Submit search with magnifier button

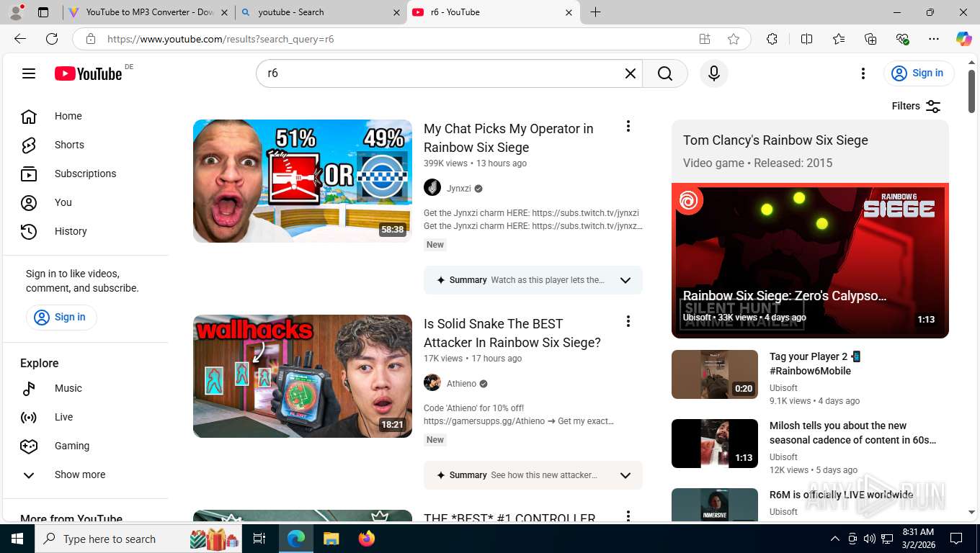[665, 73]
